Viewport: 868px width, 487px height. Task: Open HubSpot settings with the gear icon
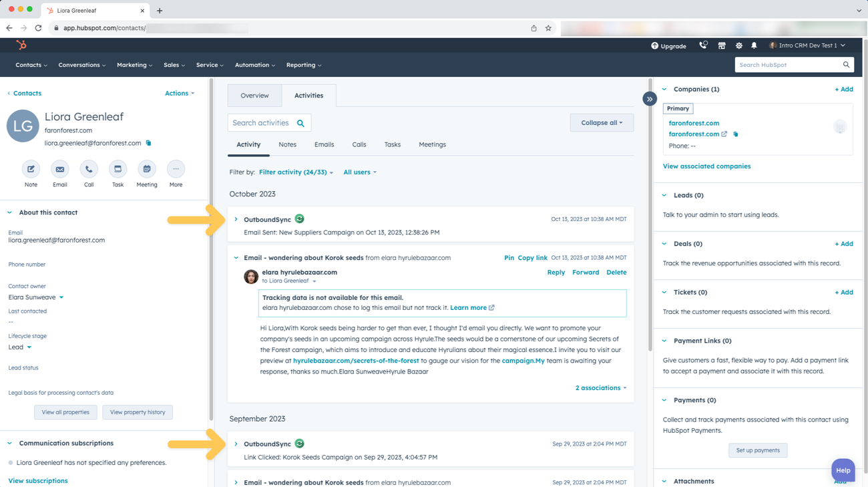click(738, 45)
